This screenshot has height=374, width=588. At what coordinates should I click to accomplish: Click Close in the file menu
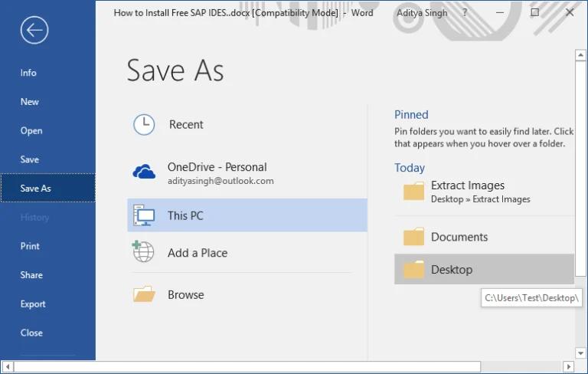pyautogui.click(x=31, y=333)
